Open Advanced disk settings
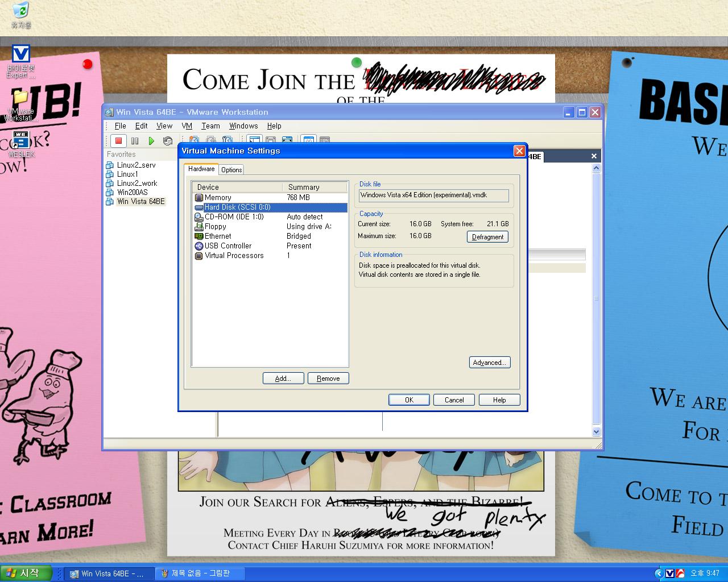Screen dimensions: 728x582 [489, 363]
